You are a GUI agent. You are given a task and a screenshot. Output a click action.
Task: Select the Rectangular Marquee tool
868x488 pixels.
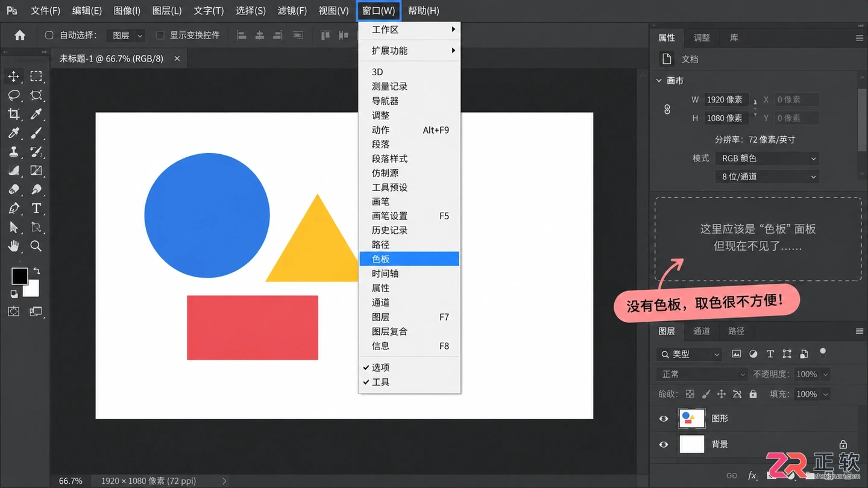tap(36, 77)
